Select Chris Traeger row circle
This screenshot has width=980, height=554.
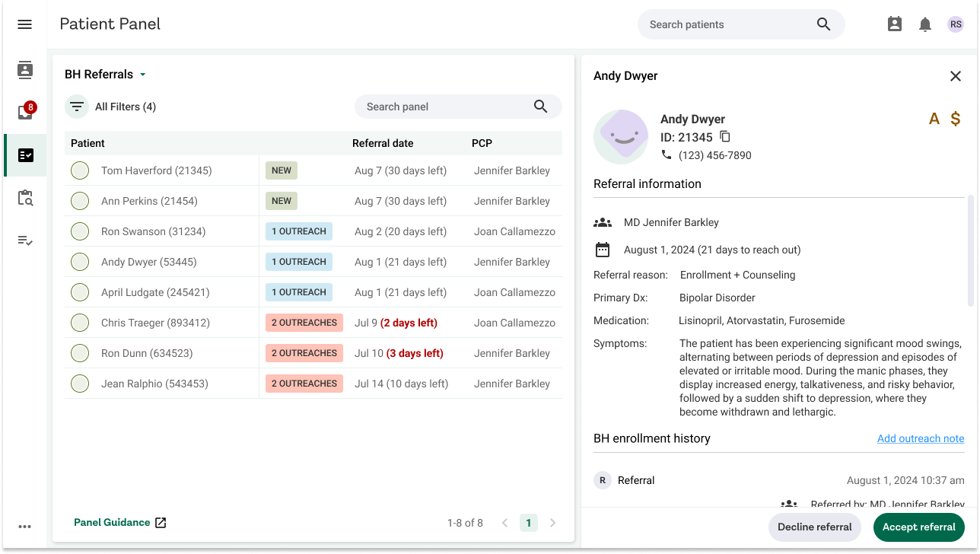80,323
